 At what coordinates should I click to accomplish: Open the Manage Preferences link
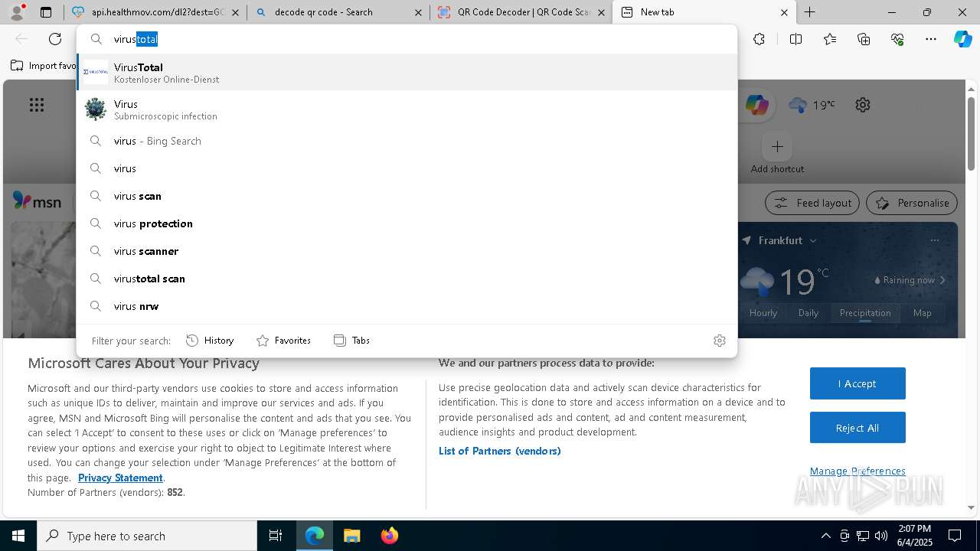pyautogui.click(x=857, y=471)
